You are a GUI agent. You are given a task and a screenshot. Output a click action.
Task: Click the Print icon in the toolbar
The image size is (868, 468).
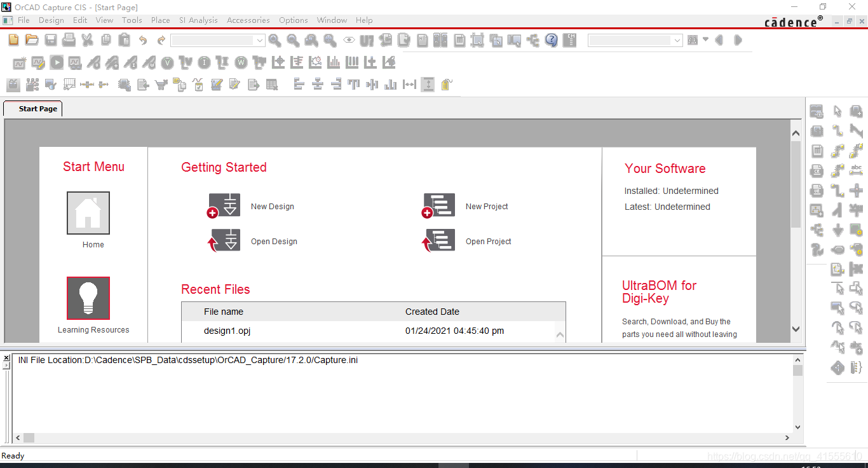(69, 40)
